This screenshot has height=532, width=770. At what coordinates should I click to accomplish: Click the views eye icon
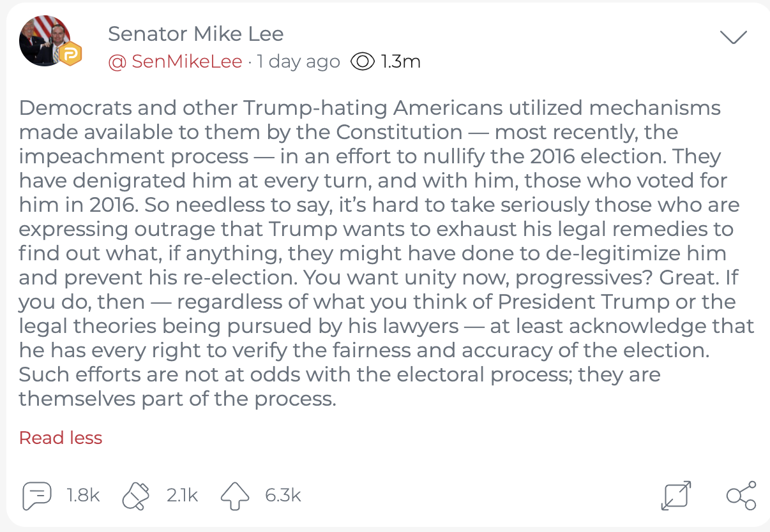pyautogui.click(x=361, y=61)
